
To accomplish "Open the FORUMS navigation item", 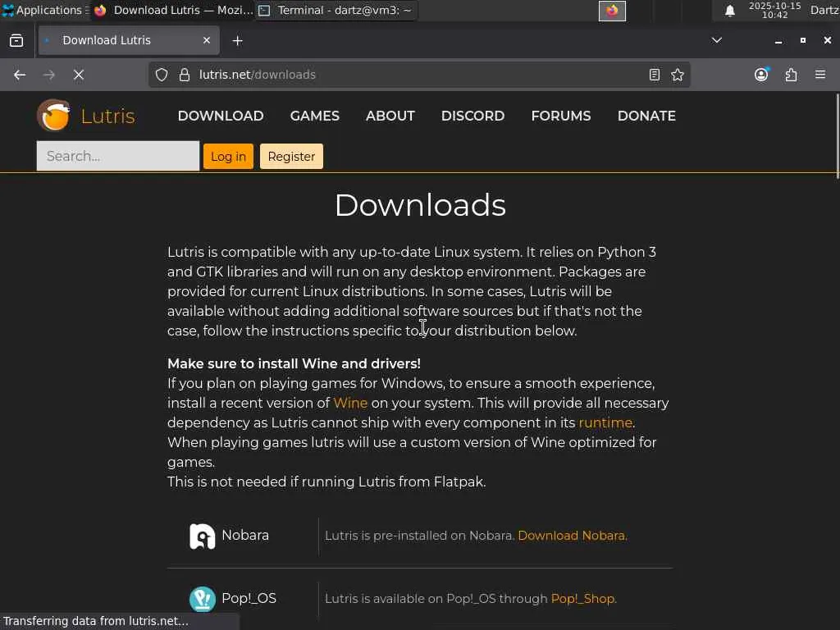I will click(x=561, y=116).
